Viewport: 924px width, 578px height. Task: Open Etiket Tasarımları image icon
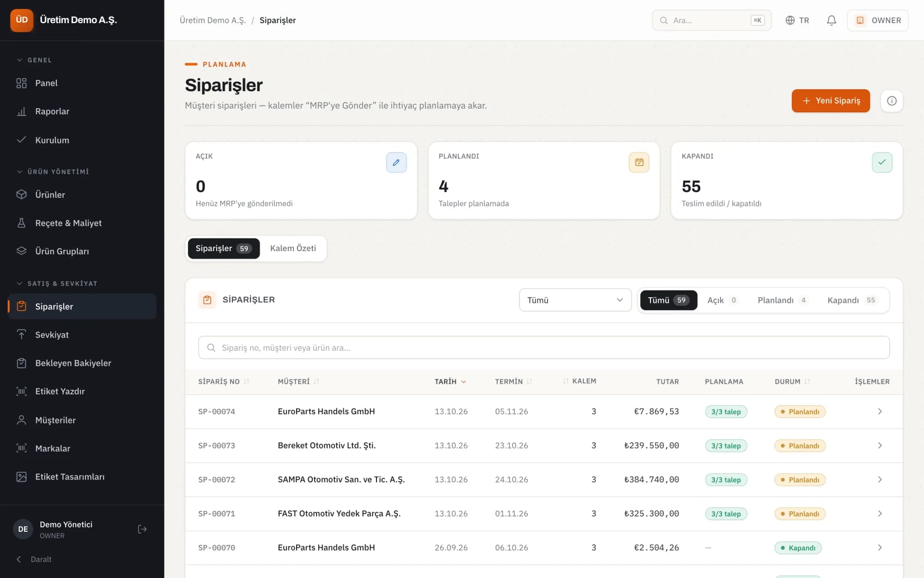point(21,477)
